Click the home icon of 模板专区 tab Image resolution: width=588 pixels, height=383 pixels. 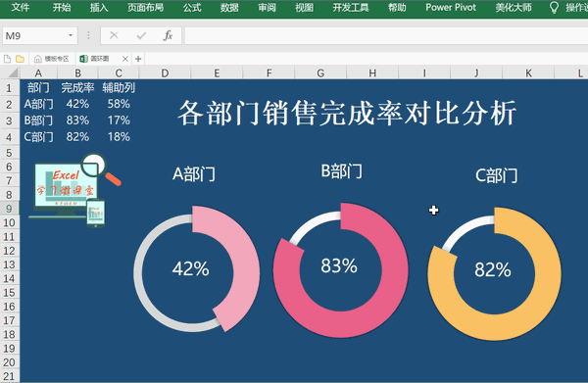pyautogui.click(x=38, y=59)
